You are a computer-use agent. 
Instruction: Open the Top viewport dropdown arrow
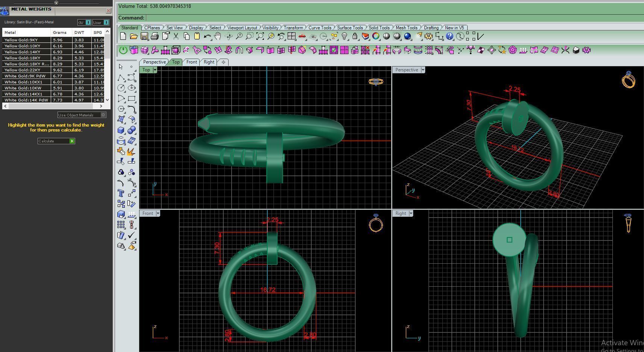point(155,70)
